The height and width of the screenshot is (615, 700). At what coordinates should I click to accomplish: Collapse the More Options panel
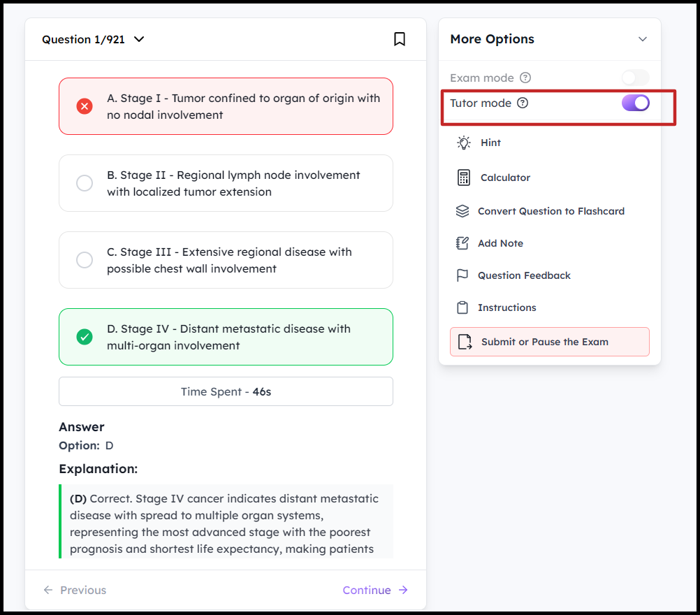643,39
